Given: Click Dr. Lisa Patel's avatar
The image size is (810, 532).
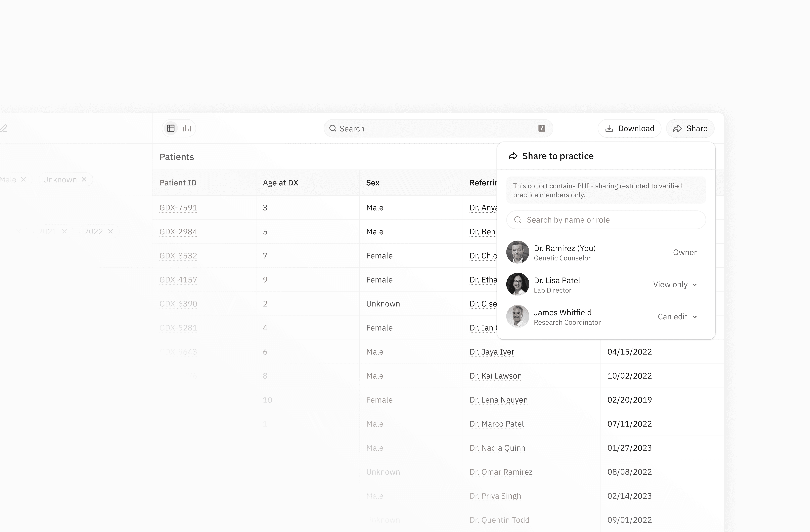Looking at the screenshot, I should [517, 284].
